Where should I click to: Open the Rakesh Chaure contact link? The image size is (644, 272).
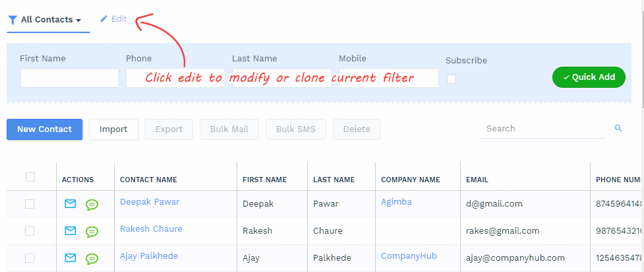click(x=151, y=229)
